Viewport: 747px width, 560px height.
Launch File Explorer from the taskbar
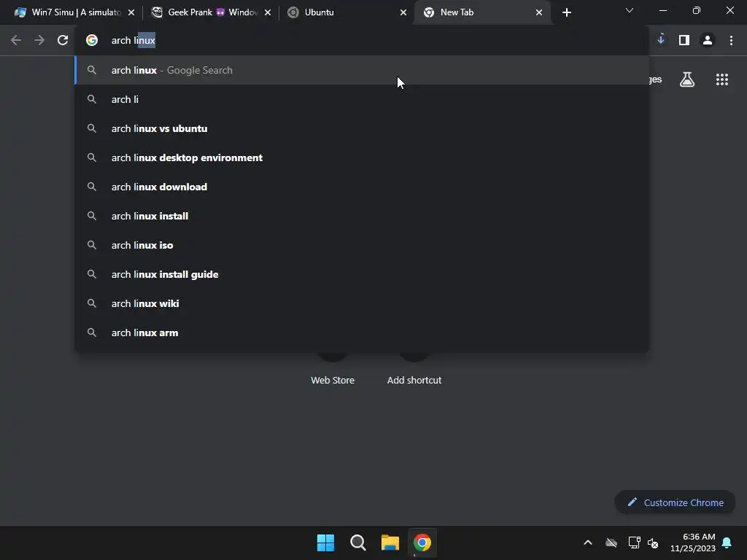click(390, 542)
